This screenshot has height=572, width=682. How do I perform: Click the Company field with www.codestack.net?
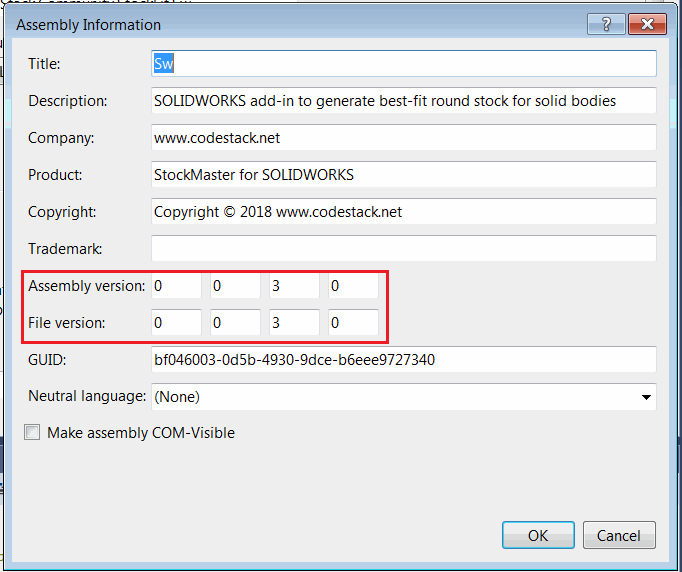point(403,138)
